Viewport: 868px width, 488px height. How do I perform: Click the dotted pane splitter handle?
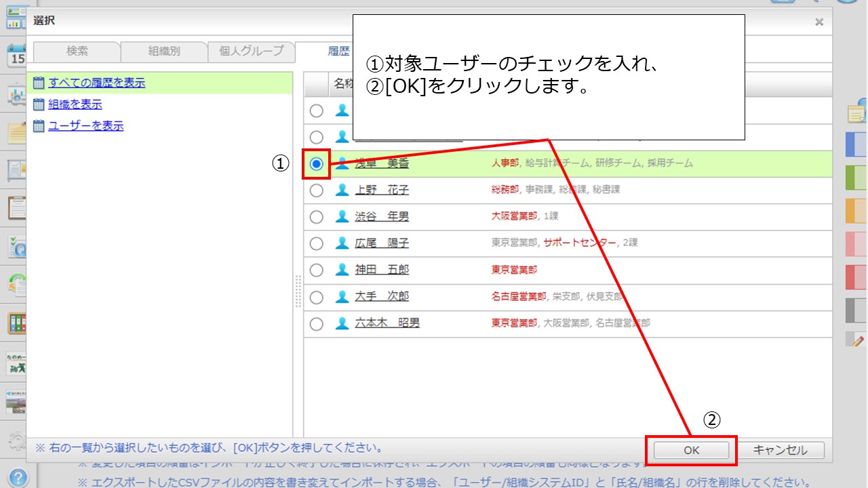(298, 291)
